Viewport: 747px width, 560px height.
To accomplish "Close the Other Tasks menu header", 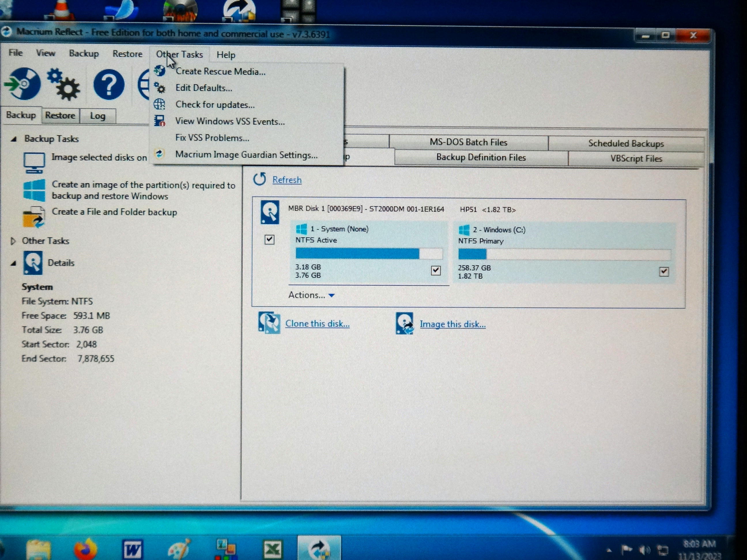I will [179, 54].
